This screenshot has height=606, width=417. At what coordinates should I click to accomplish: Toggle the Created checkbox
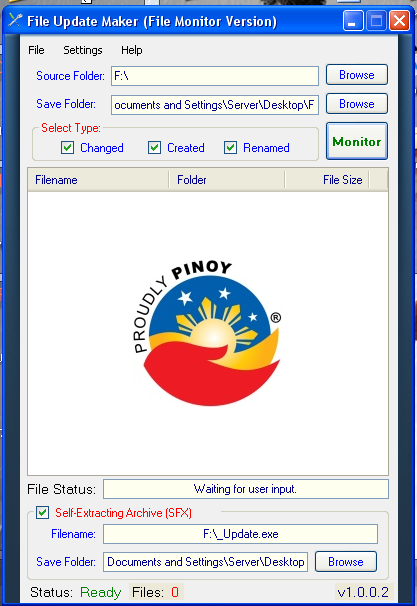(155, 148)
